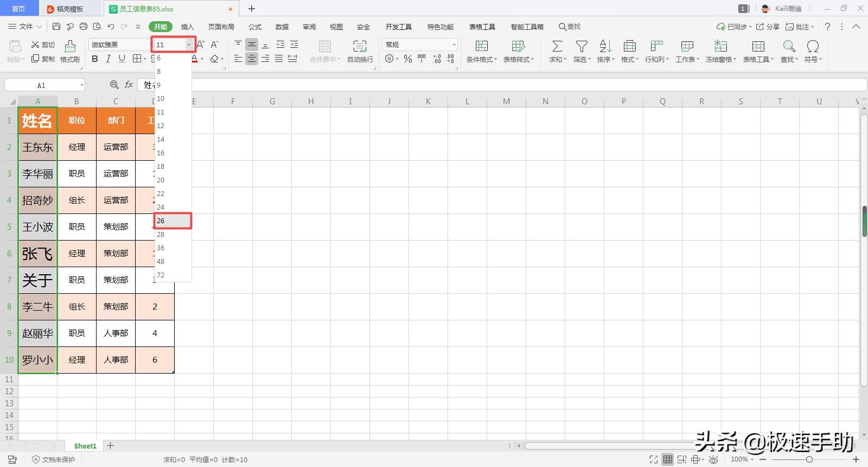Toggle Wrap Text (自动换行)
Image resolution: width=868 pixels, height=467 pixels.
tap(360, 47)
